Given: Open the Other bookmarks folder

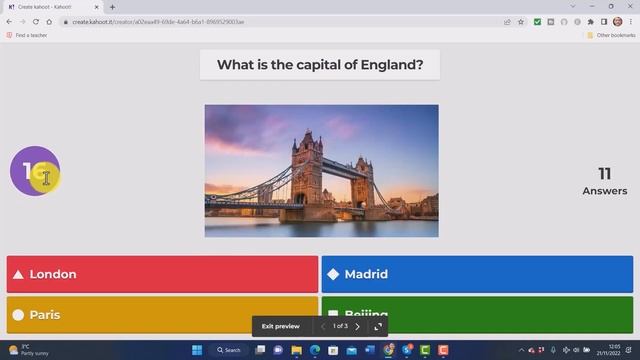Looking at the screenshot, I should coord(611,35).
